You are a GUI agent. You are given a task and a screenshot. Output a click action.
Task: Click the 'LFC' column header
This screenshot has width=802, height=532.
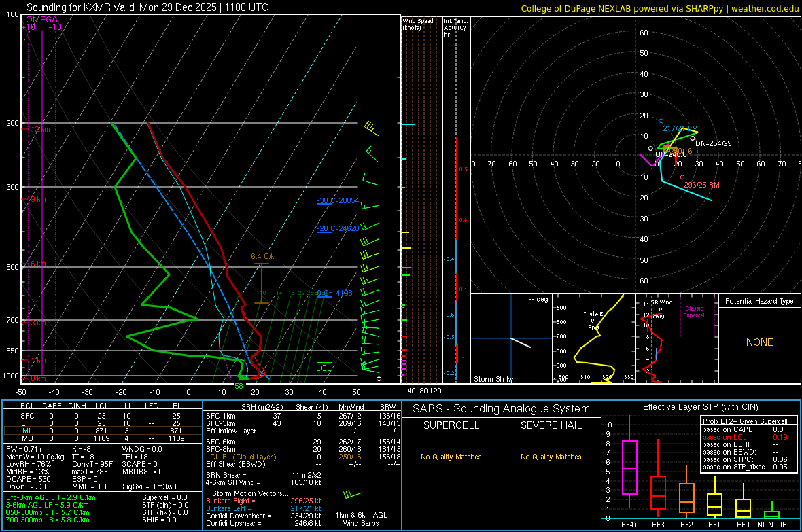tap(152, 406)
